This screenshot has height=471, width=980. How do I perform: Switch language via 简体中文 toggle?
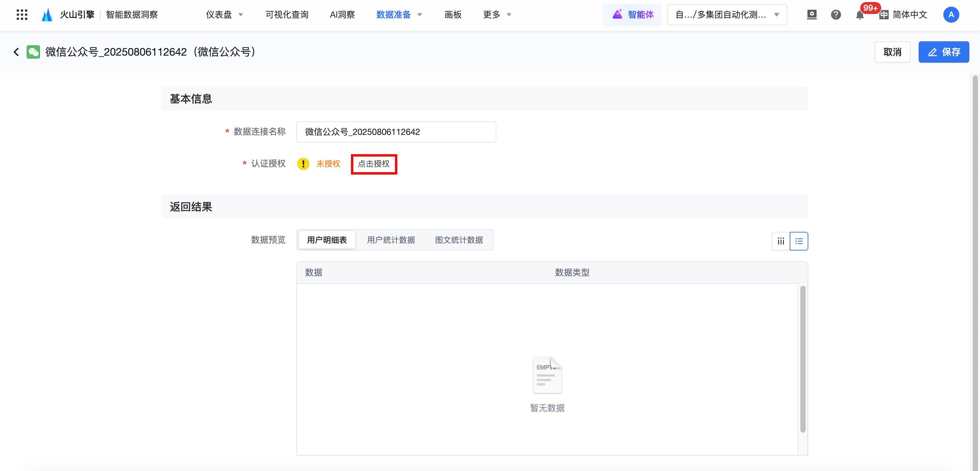click(x=904, y=14)
